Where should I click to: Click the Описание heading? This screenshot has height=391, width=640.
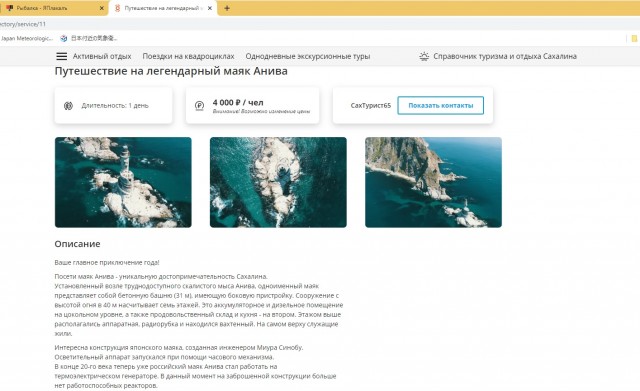click(x=78, y=244)
